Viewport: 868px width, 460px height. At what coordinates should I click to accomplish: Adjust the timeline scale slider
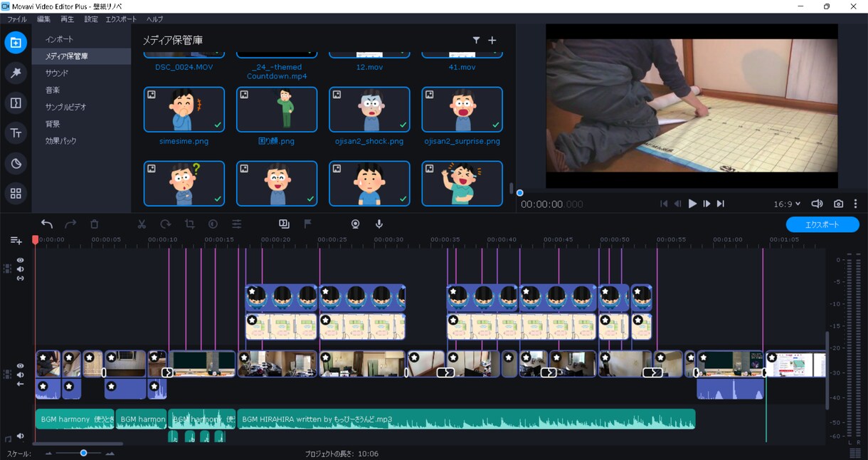pyautogui.click(x=84, y=453)
